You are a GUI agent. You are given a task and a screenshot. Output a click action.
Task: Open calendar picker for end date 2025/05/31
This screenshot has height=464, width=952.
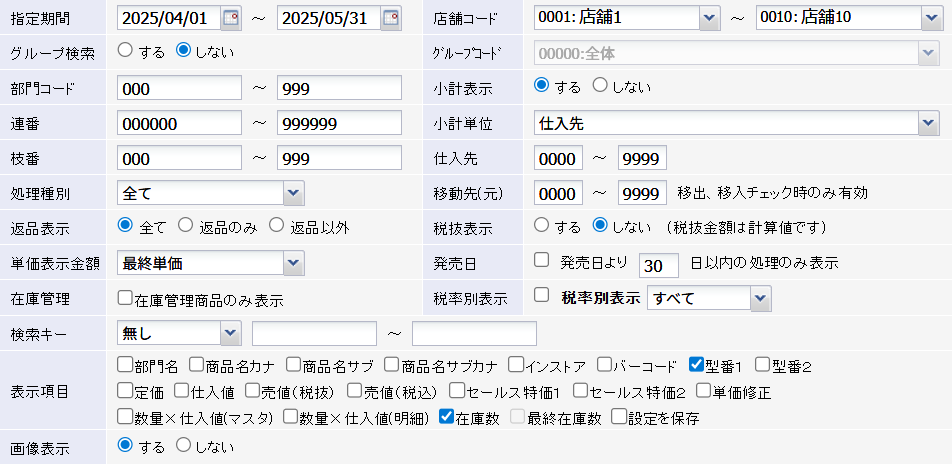[x=390, y=17]
